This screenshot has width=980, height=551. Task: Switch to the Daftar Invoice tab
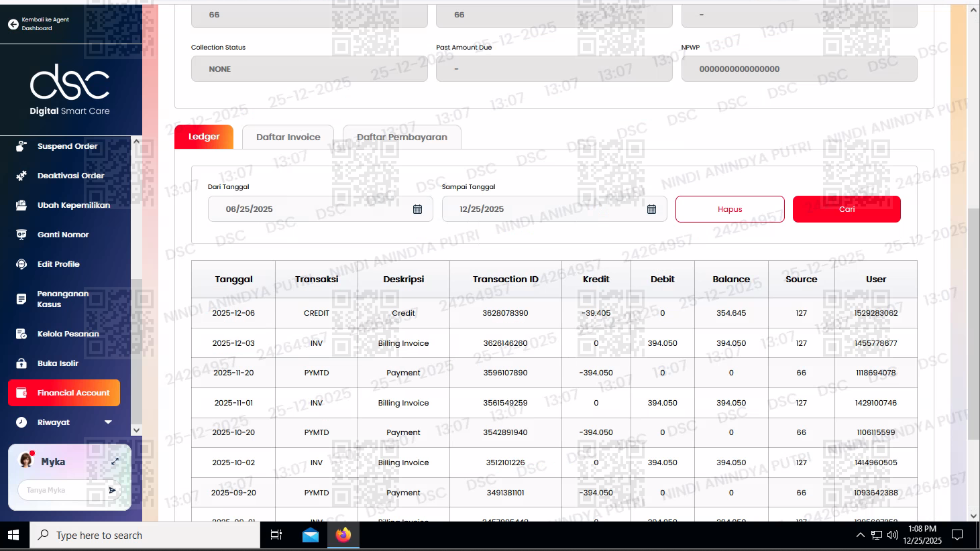pyautogui.click(x=288, y=137)
